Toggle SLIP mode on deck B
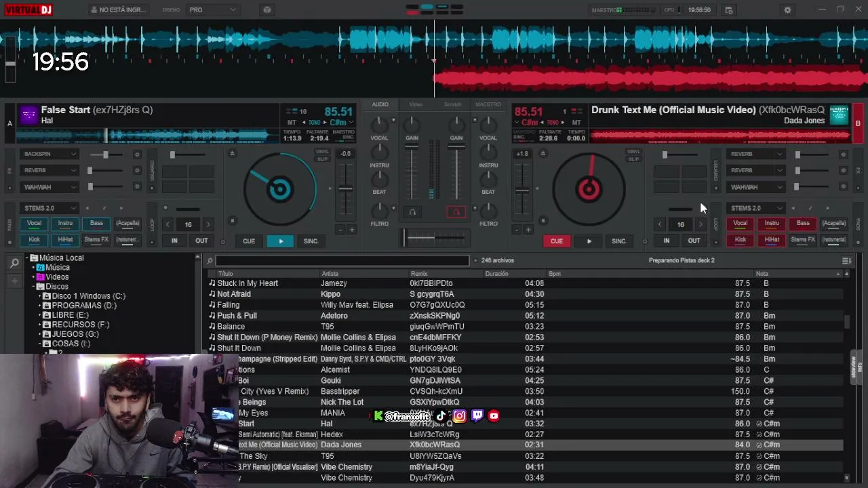Image resolution: width=868 pixels, height=488 pixels. [633, 159]
